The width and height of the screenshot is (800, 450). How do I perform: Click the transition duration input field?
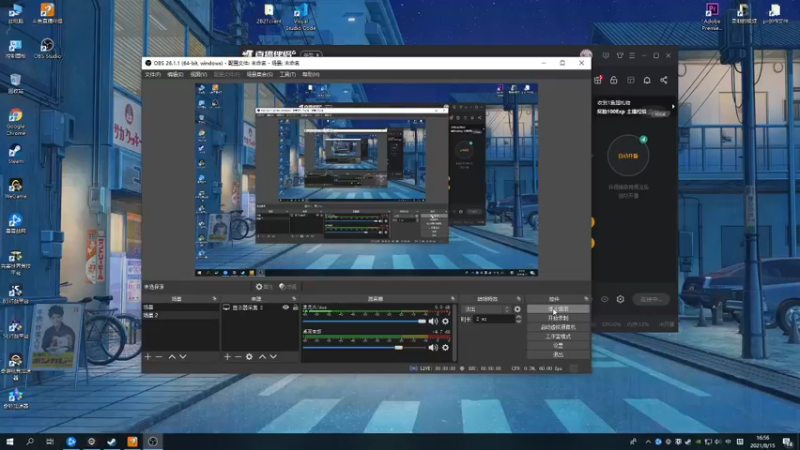(x=494, y=319)
